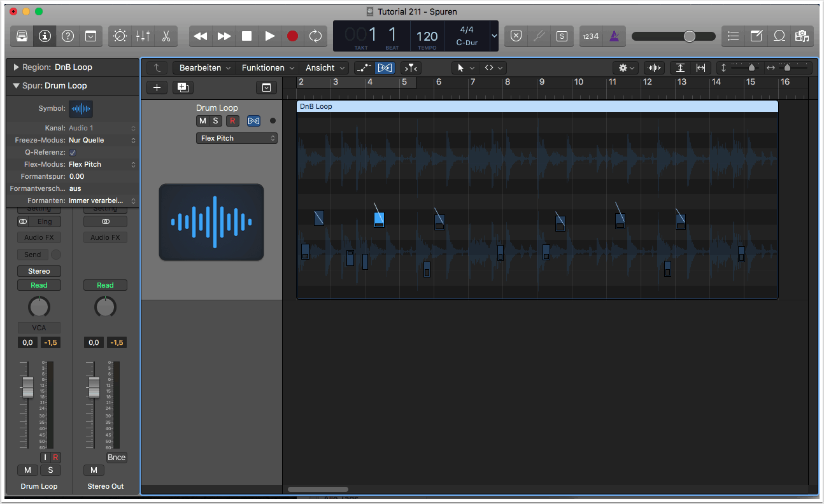Expand the Region: DnB Loop section
Image resolution: width=824 pixels, height=504 pixels.
15,67
